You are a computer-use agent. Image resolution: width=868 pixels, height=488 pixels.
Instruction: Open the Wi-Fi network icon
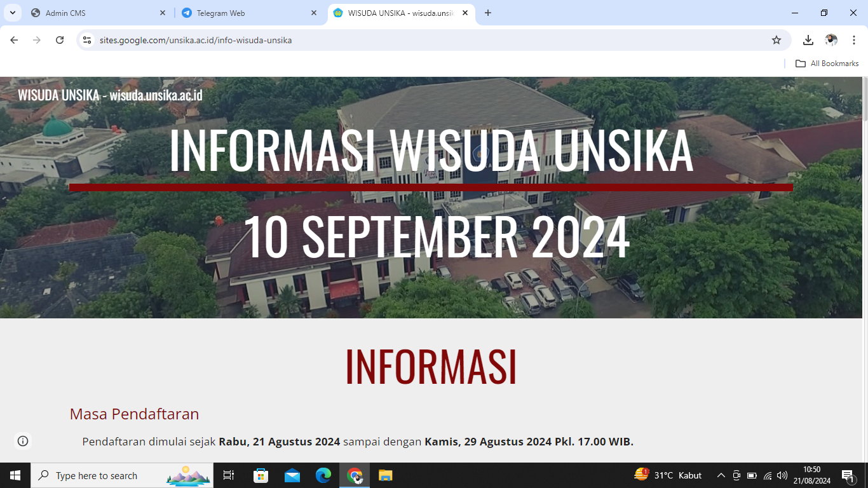click(x=768, y=475)
